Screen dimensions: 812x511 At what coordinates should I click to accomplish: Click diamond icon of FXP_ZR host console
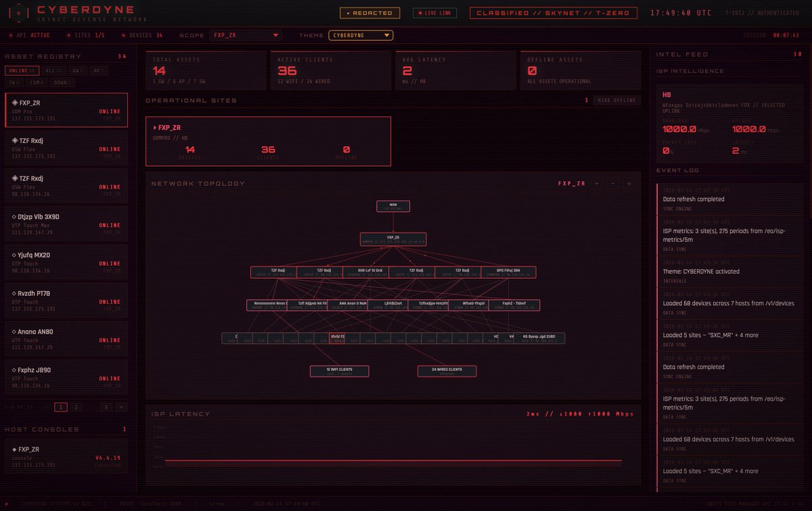tap(15, 449)
